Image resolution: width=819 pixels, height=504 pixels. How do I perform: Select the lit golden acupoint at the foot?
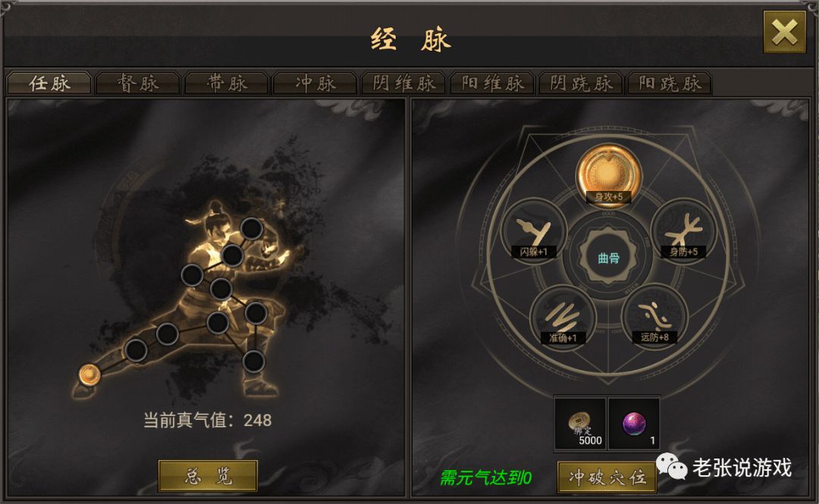coord(89,374)
